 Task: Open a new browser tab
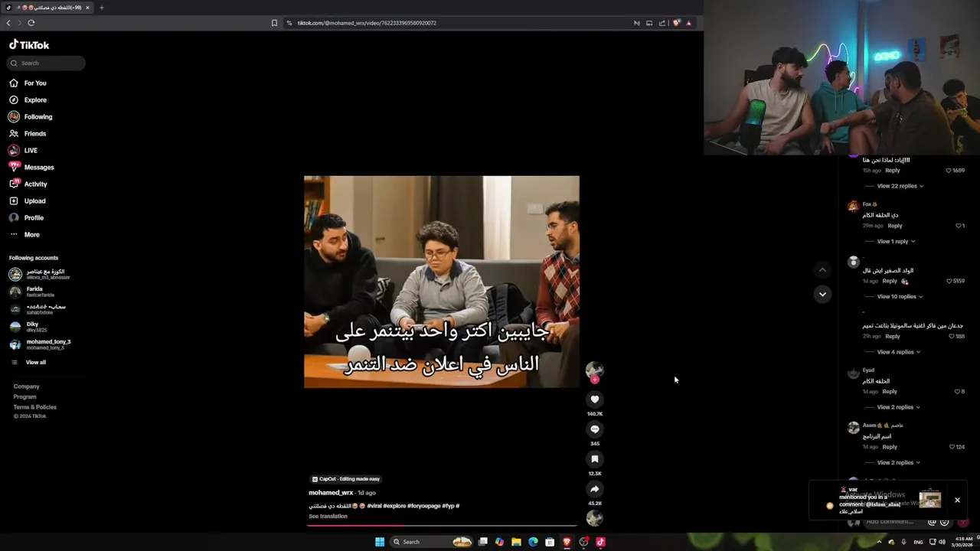pos(101,8)
